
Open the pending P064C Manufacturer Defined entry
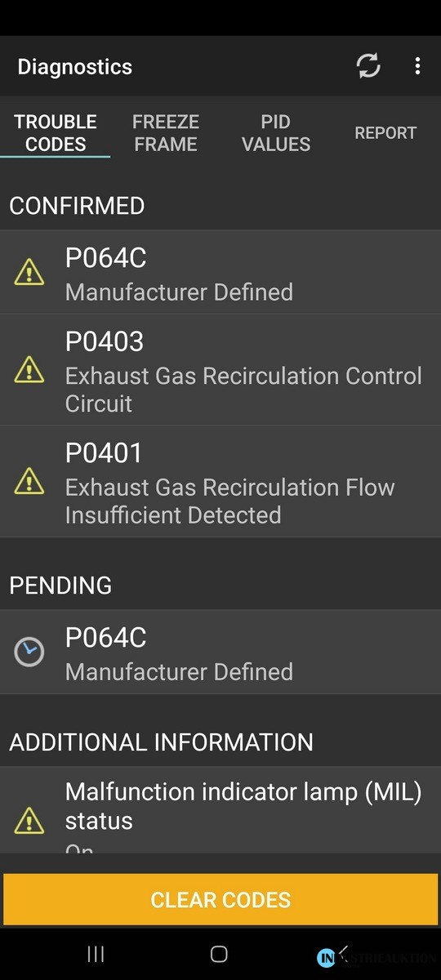pyautogui.click(x=220, y=652)
